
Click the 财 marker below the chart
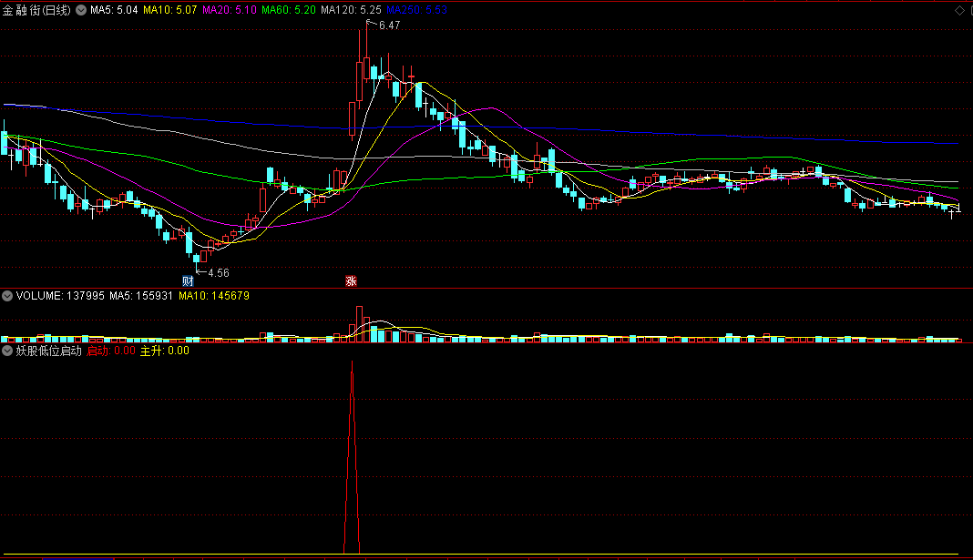pos(188,281)
